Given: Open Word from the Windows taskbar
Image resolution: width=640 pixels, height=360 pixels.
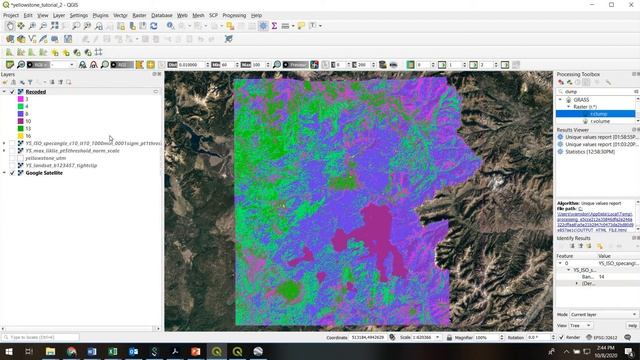Looking at the screenshot, I should (x=92, y=351).
